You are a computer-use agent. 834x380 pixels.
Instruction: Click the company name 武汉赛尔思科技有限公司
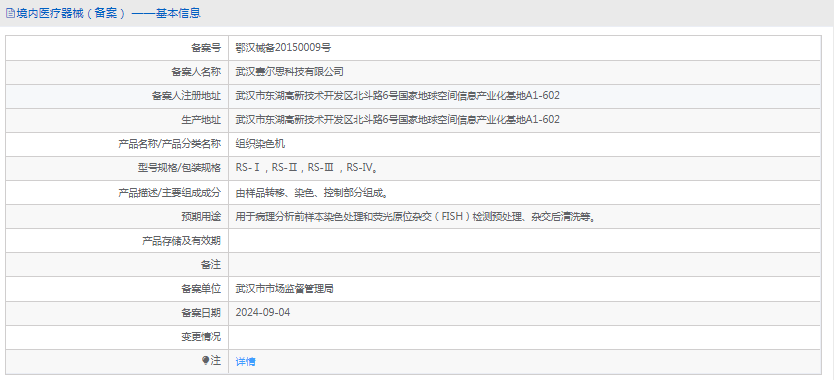pyautogui.click(x=289, y=72)
